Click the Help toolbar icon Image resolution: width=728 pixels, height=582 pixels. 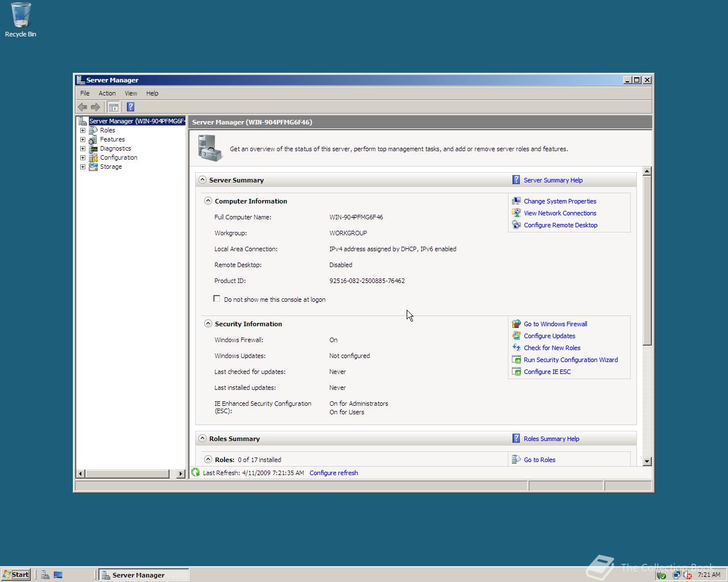click(x=130, y=107)
